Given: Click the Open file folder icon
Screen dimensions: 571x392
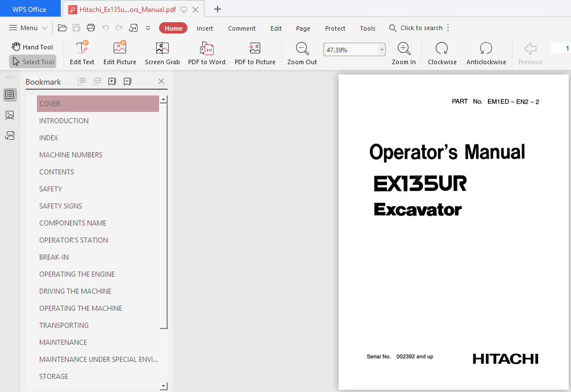Looking at the screenshot, I should [62, 28].
